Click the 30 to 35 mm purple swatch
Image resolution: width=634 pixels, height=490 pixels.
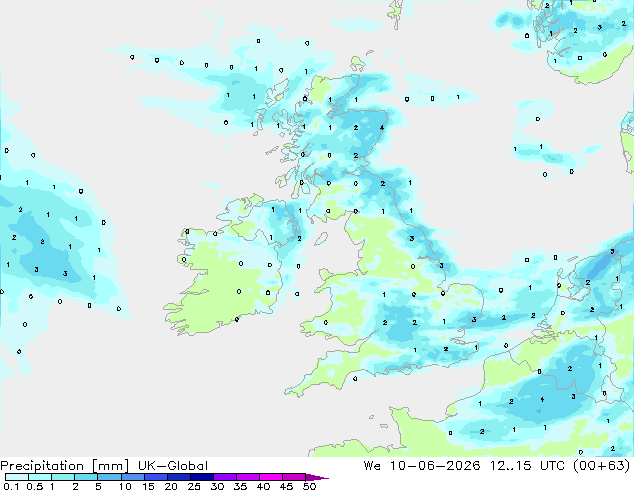[x=224, y=477]
